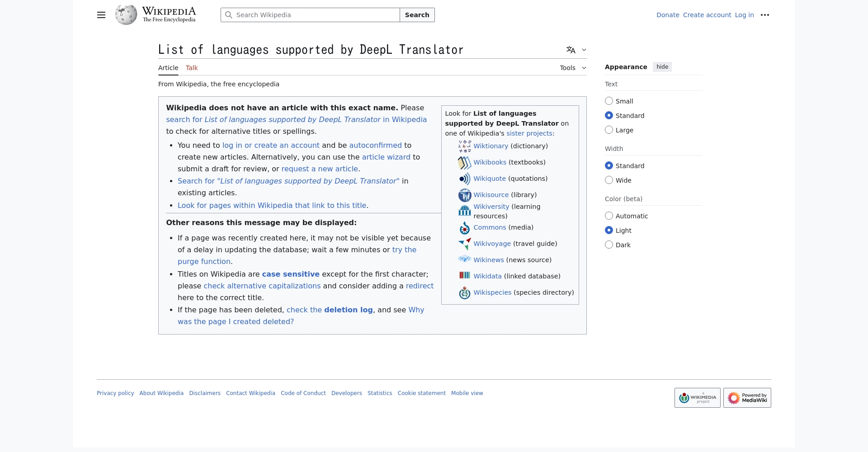Open pages that link to this title
This screenshot has width=868, height=452.
pyautogui.click(x=272, y=205)
